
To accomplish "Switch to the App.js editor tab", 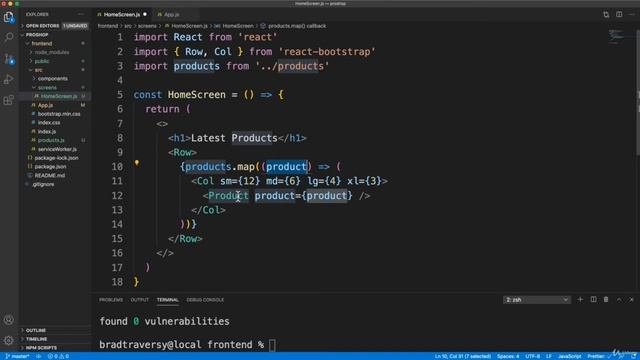I will 171,14.
